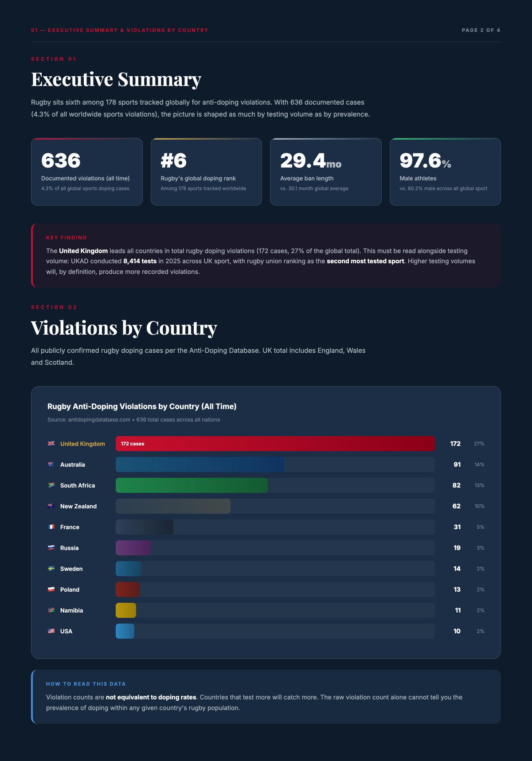This screenshot has width=532, height=761.
Task: Click the bold '8,414 tests' text
Action: [140, 261]
